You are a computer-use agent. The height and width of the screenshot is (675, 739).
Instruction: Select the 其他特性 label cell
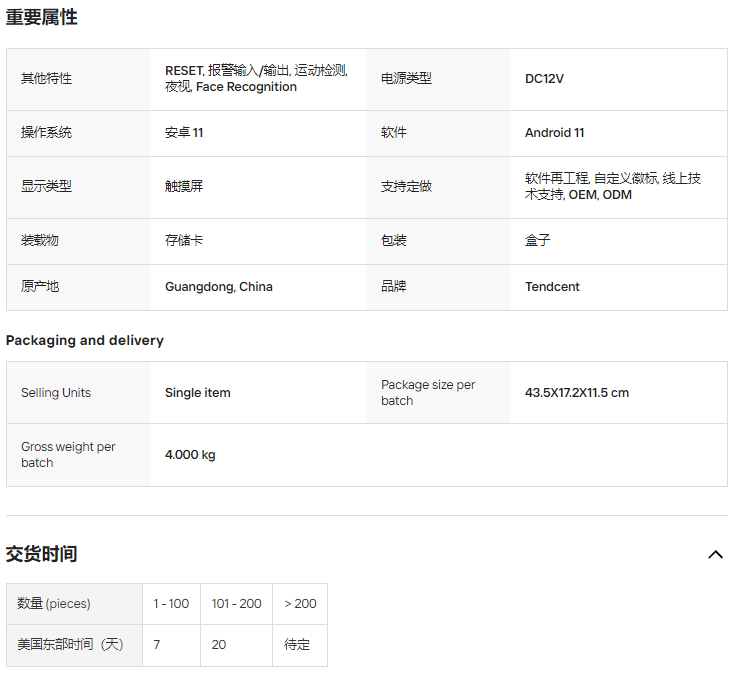point(79,79)
